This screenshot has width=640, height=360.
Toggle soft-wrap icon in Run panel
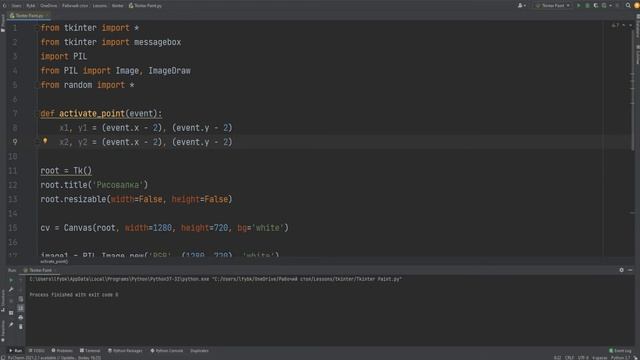(20, 299)
